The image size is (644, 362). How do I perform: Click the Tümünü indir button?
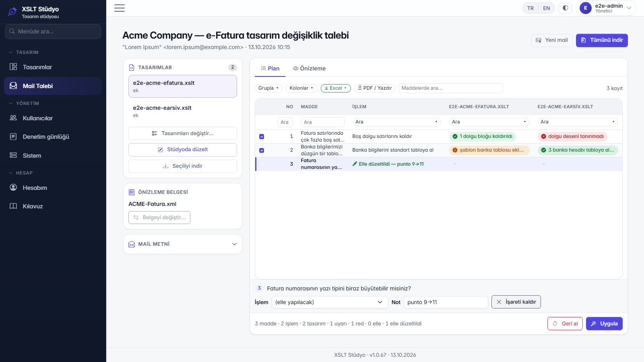pos(602,40)
